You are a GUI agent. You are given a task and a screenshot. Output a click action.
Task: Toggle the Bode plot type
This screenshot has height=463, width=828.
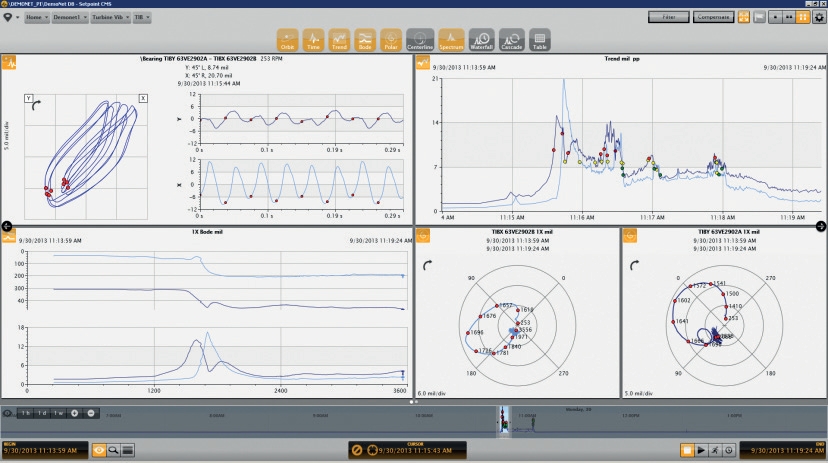click(x=365, y=40)
